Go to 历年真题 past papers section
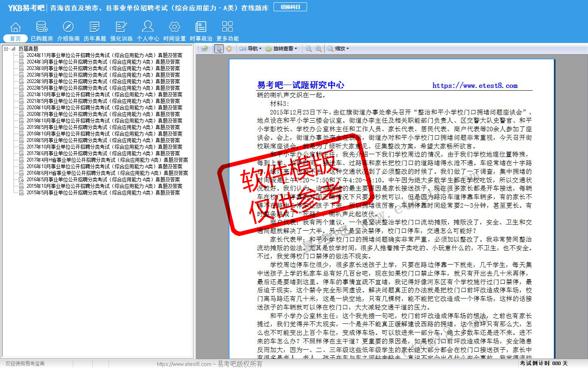The image size is (588, 368). pos(95,31)
